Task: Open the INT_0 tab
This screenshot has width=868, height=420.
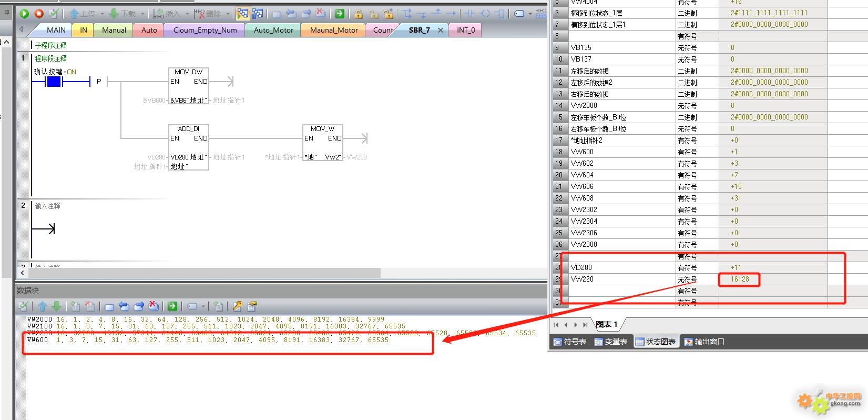Action: click(x=466, y=30)
